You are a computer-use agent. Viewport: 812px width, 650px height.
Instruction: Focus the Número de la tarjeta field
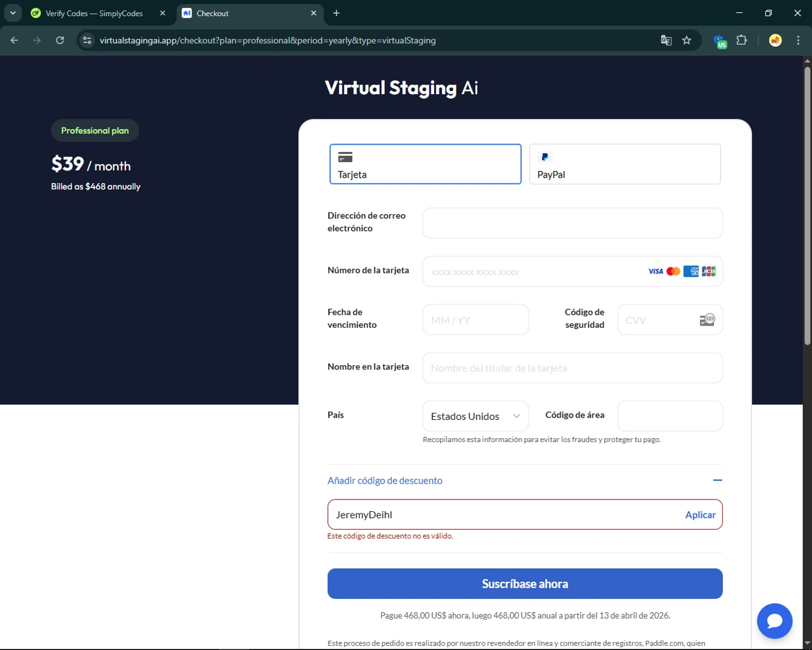pyautogui.click(x=572, y=271)
